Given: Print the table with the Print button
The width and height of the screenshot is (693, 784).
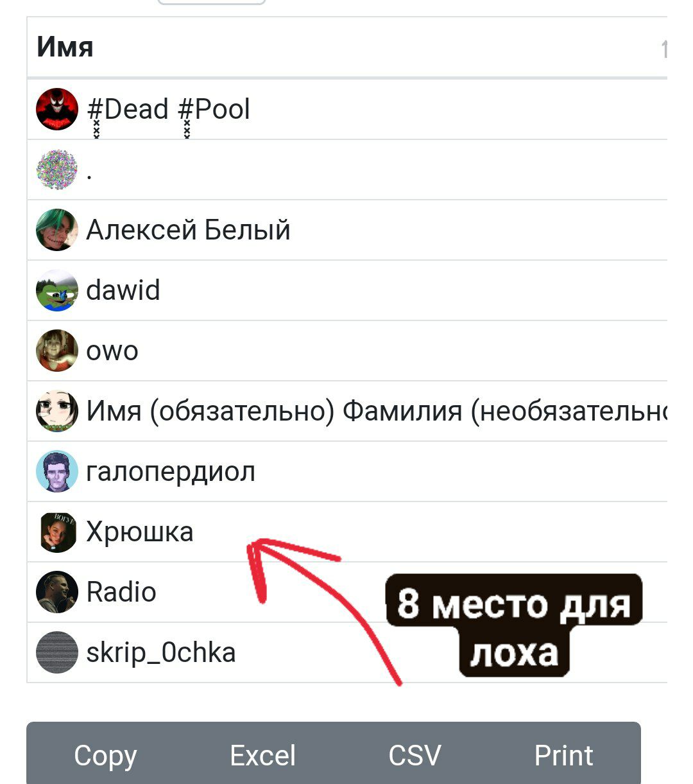Looking at the screenshot, I should pyautogui.click(x=563, y=756).
